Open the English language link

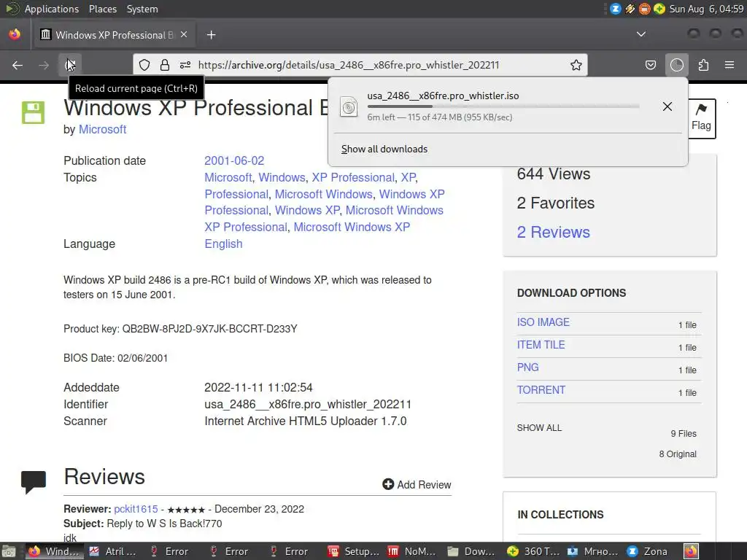tap(223, 244)
